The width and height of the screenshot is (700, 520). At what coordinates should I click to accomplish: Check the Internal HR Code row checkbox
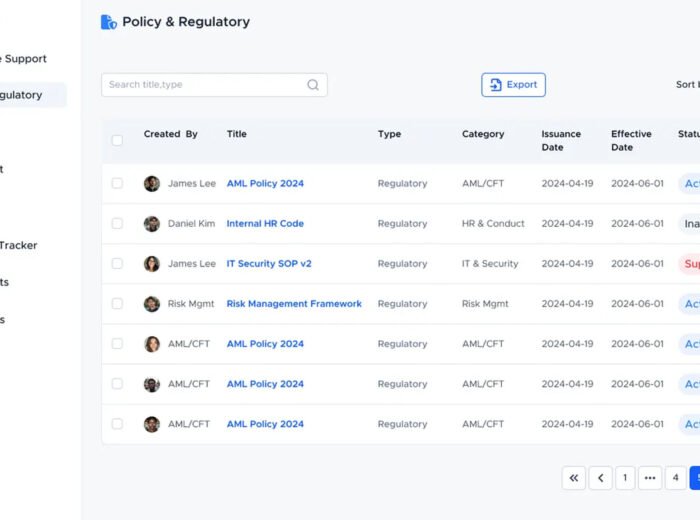117,224
